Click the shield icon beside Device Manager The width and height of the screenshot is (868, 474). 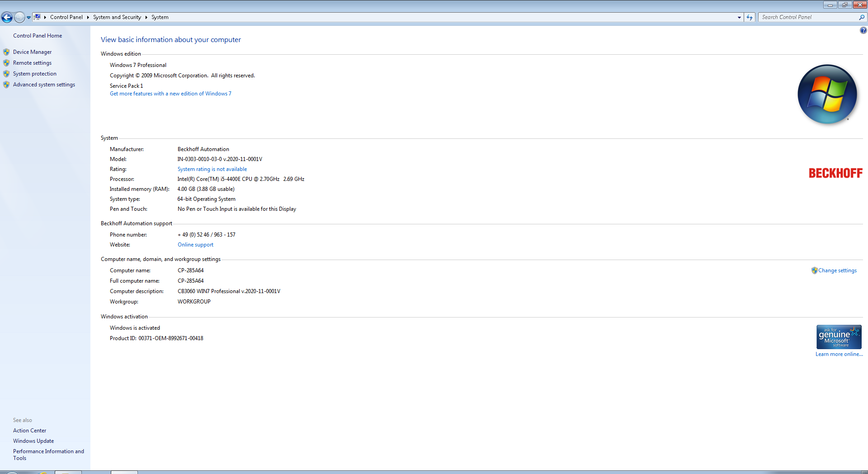tap(6, 52)
